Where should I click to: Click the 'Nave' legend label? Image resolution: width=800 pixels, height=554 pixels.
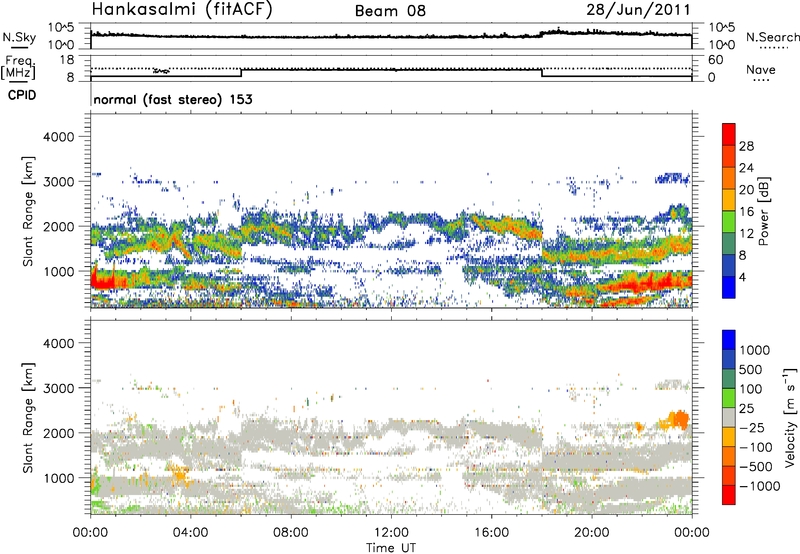coord(761,69)
